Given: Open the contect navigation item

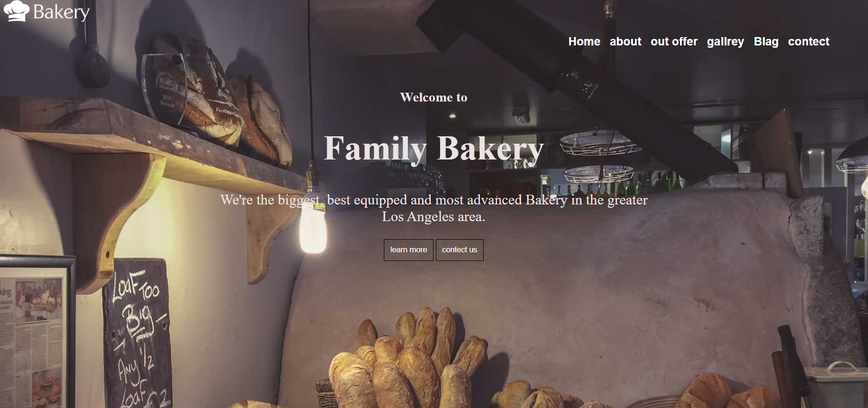Looking at the screenshot, I should tap(809, 42).
